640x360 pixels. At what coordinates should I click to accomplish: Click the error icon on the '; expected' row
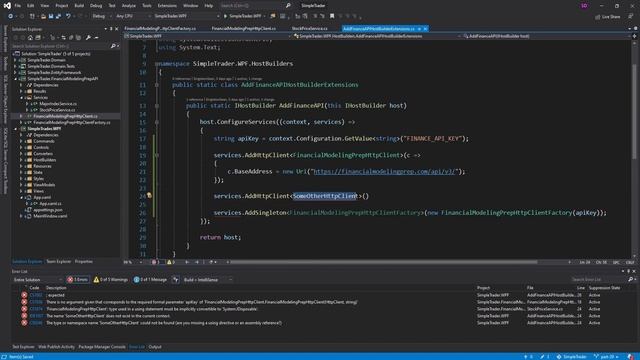tap(24, 295)
